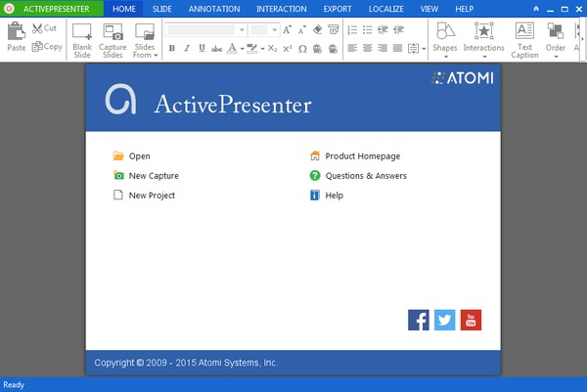Expand the font name combo box
This screenshot has height=392, width=587.
[242, 29]
